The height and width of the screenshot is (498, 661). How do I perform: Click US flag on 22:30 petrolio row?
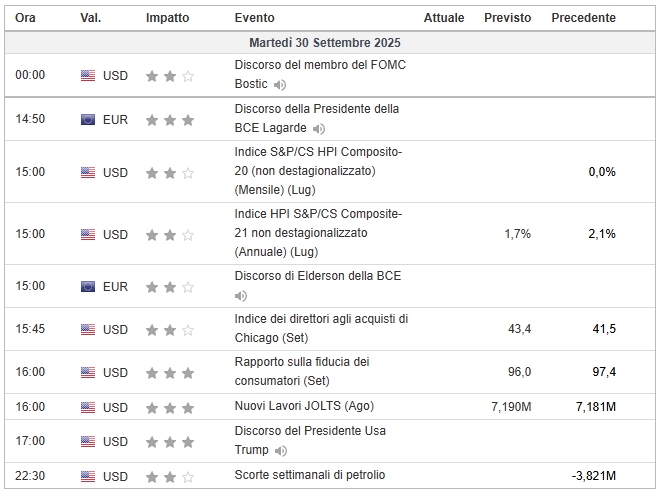(x=88, y=475)
